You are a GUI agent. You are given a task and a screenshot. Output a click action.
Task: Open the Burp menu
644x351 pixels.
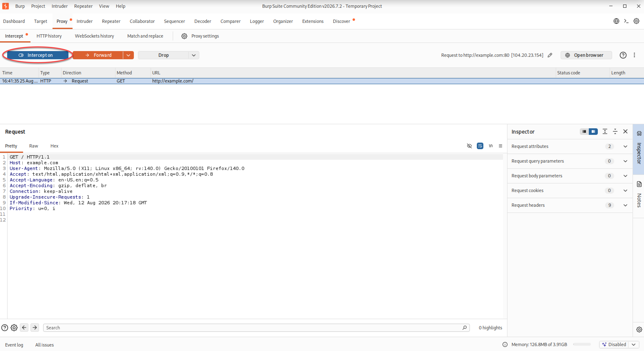coord(20,6)
